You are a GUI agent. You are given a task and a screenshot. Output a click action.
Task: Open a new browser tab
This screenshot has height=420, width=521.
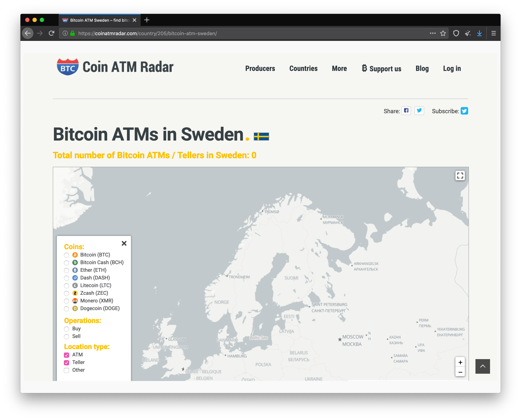coord(146,20)
